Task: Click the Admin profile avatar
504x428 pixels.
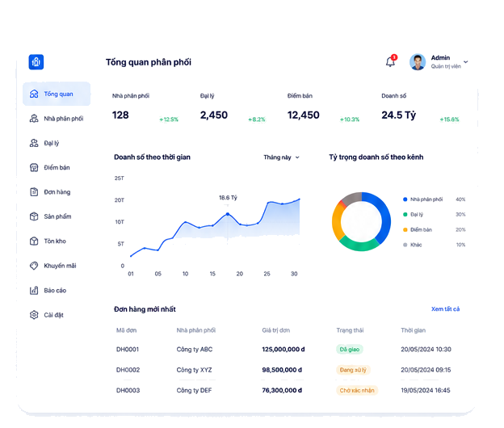Action: pyautogui.click(x=418, y=61)
